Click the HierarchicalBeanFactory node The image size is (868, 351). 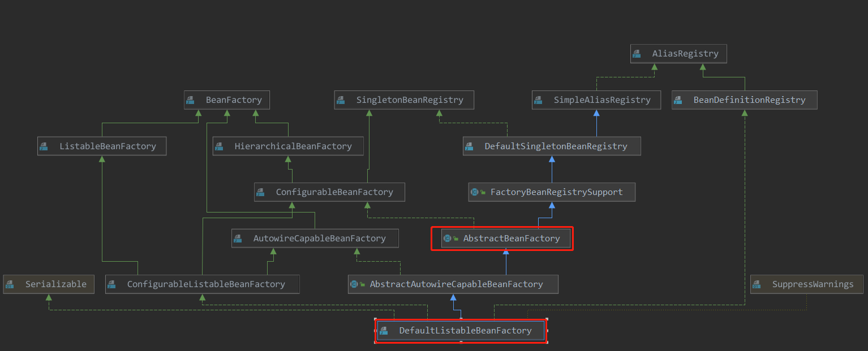click(287, 146)
